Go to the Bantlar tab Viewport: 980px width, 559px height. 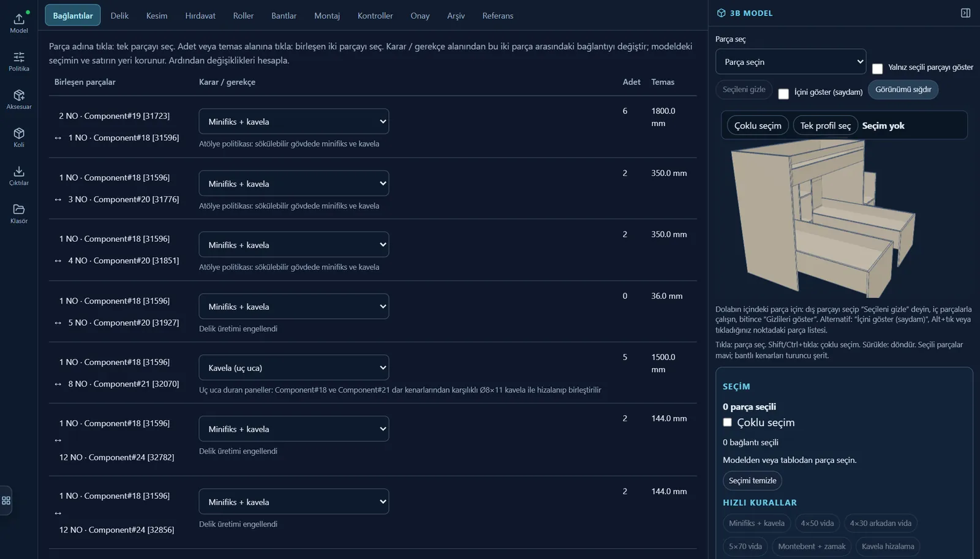(x=284, y=15)
